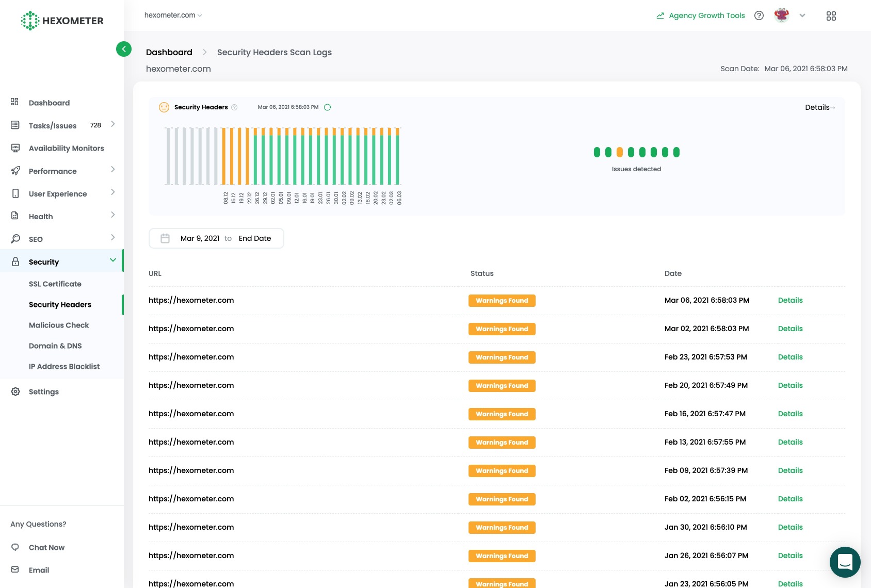
Task: Click the 08.12 orange chart bar
Action: [224, 156]
